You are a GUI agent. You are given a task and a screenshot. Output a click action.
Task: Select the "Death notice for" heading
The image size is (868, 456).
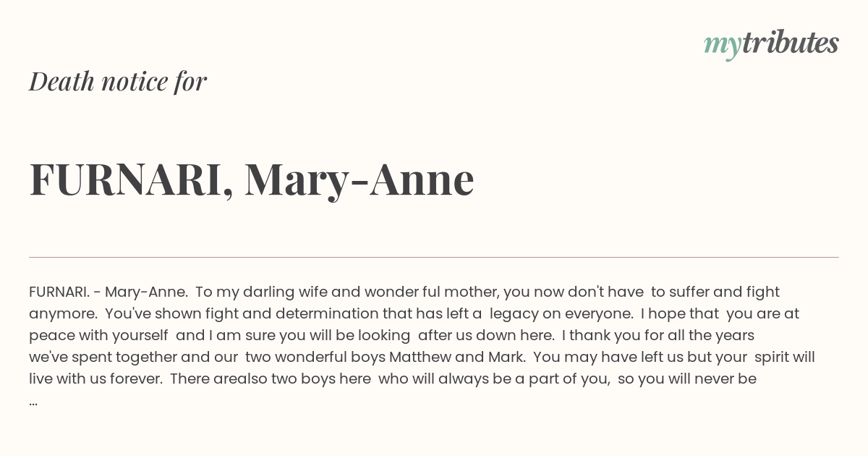click(118, 82)
